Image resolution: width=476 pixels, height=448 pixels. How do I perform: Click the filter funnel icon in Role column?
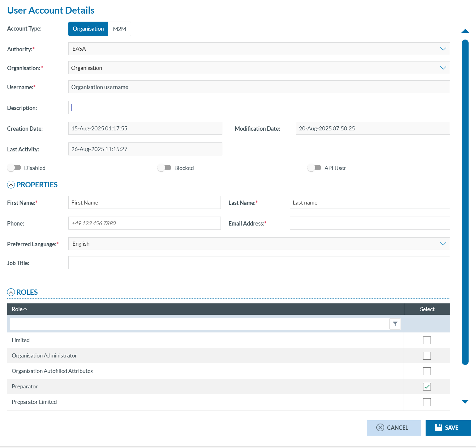[x=395, y=324]
